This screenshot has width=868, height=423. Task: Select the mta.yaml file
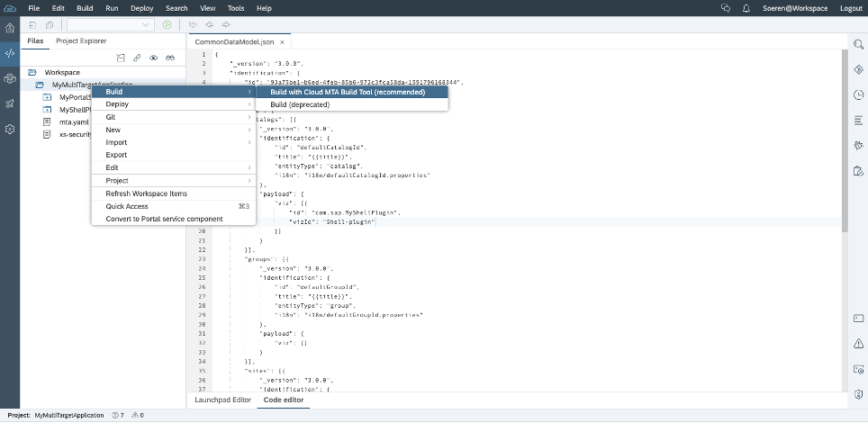[74, 121]
